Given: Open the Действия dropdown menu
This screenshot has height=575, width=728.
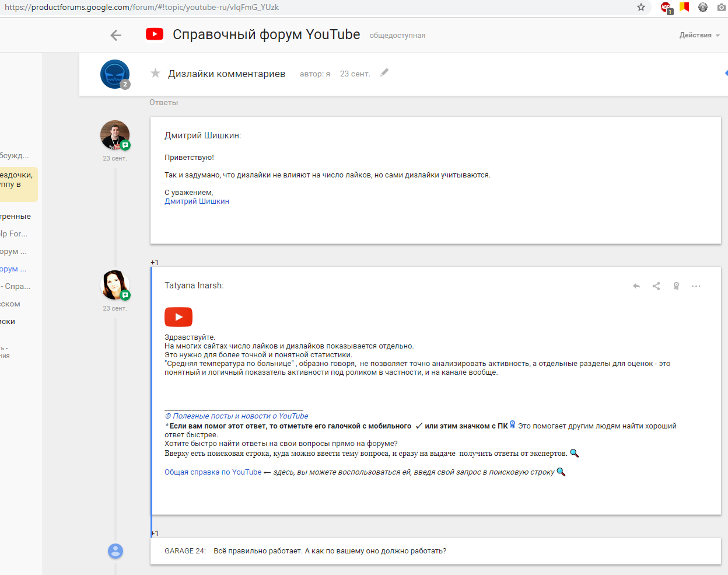Looking at the screenshot, I should point(699,35).
